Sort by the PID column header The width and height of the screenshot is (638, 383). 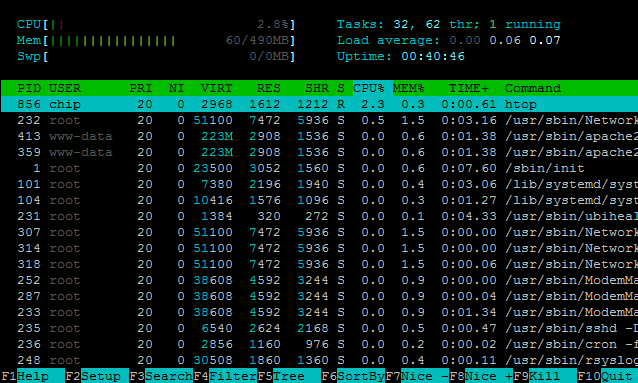tap(29, 88)
